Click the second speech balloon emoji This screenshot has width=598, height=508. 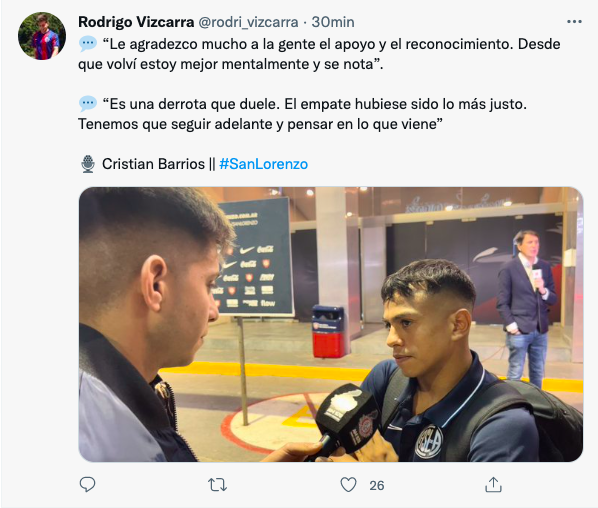(x=88, y=104)
